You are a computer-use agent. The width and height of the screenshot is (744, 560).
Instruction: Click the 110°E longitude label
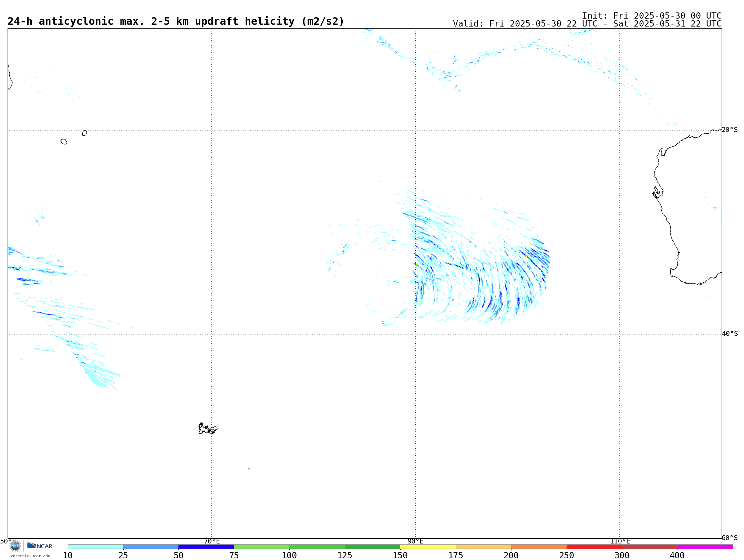(x=620, y=541)
